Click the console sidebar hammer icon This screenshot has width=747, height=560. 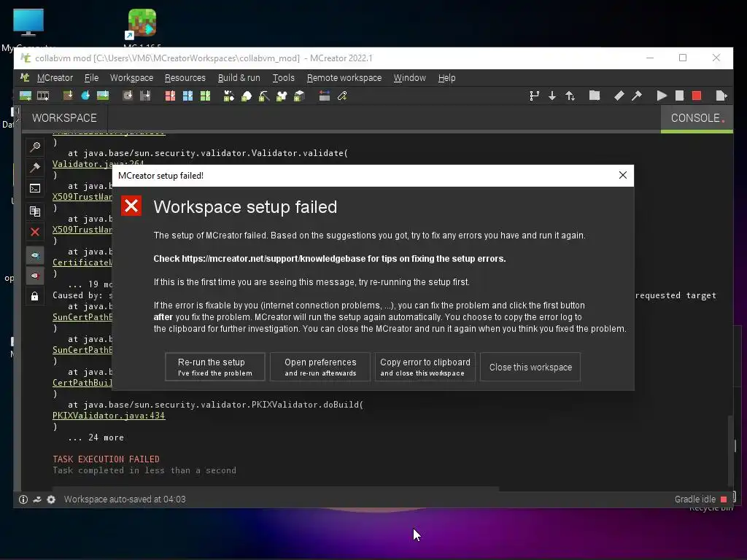point(35,167)
